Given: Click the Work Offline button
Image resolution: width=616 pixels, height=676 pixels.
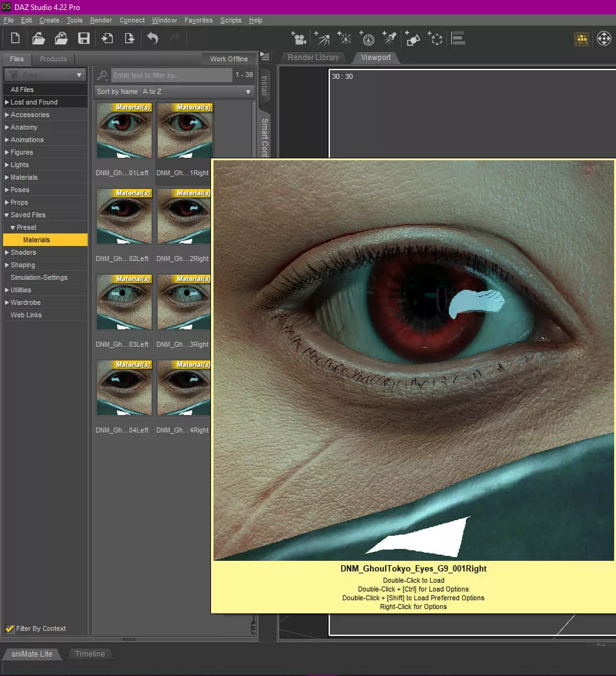Looking at the screenshot, I should 228,59.
